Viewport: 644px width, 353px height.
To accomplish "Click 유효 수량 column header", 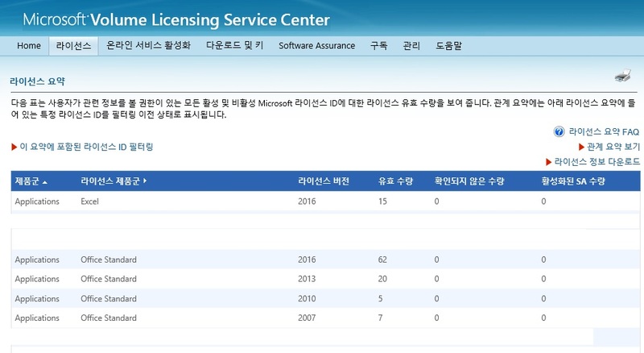I will 395,181.
